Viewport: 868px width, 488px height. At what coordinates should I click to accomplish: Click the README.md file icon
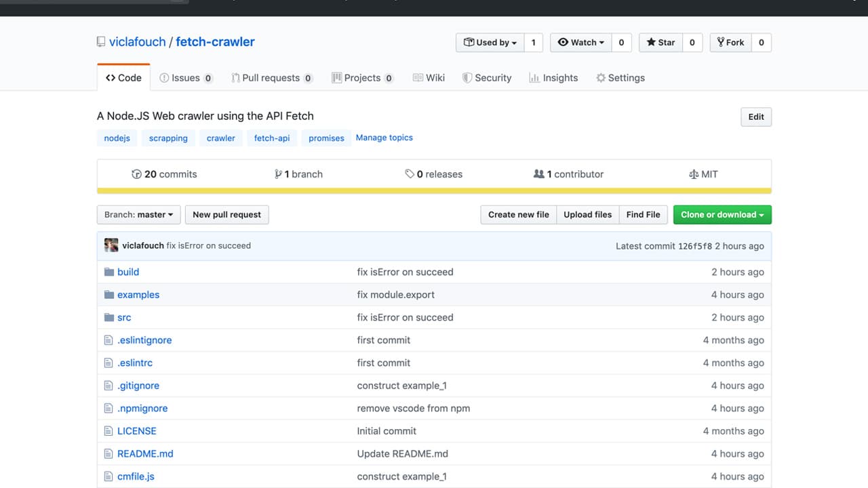[x=108, y=453]
